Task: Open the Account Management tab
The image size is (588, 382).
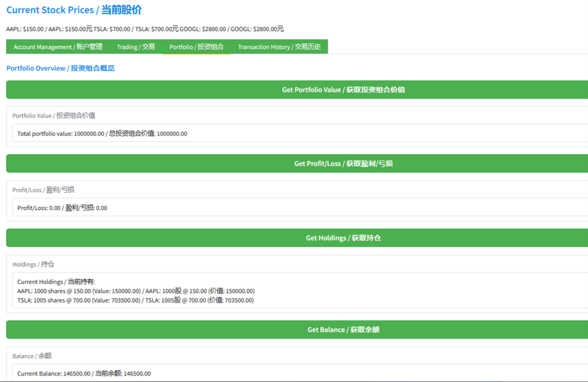Action: (58, 47)
